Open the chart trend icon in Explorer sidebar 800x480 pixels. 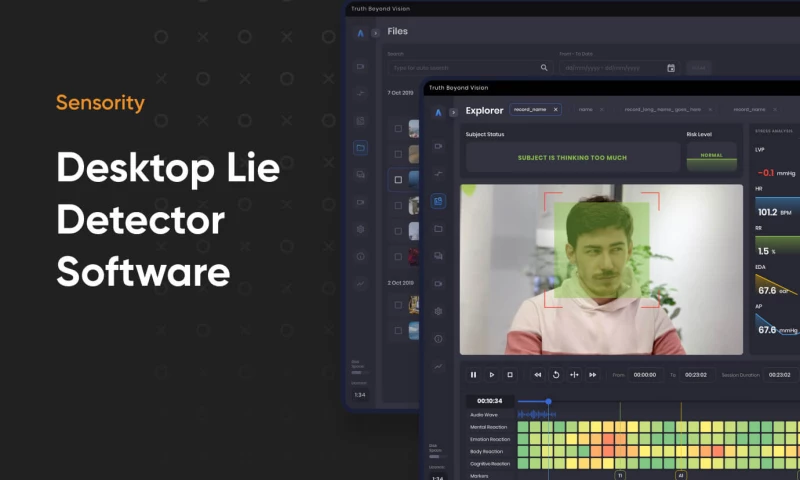click(x=438, y=366)
